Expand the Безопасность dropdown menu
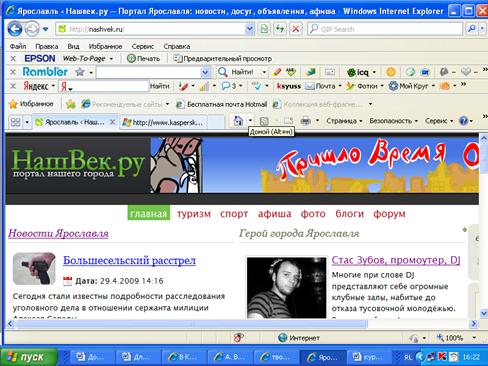488x366 pixels. coord(393,121)
